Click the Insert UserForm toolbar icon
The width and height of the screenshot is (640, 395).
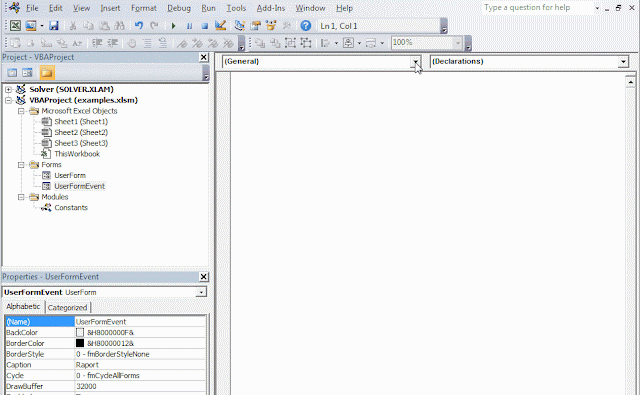pos(31,26)
